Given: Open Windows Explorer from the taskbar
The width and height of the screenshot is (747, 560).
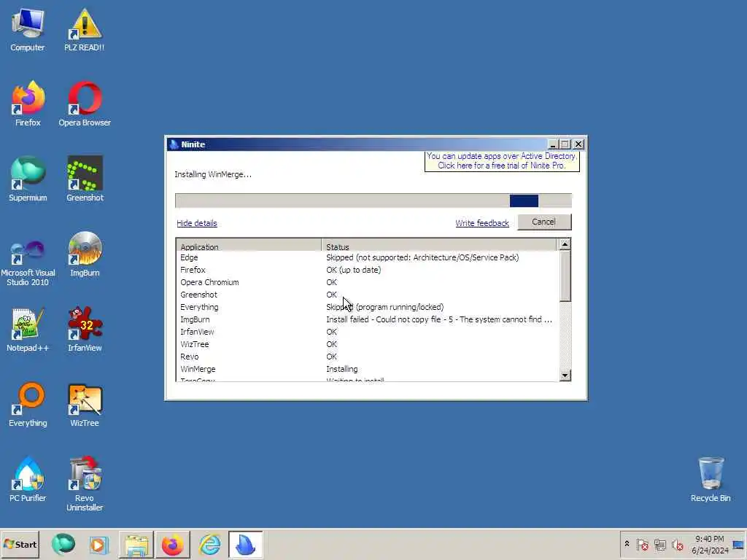Looking at the screenshot, I should click(x=136, y=544).
